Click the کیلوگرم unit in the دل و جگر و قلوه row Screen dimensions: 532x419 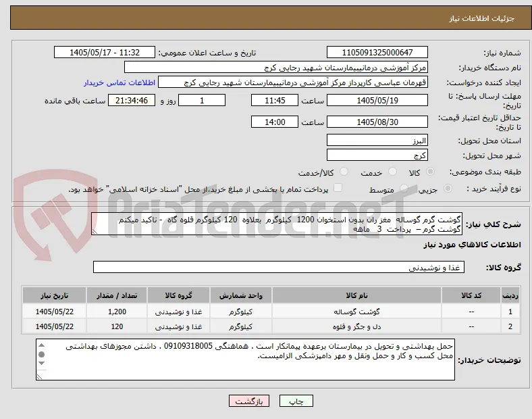point(241,326)
